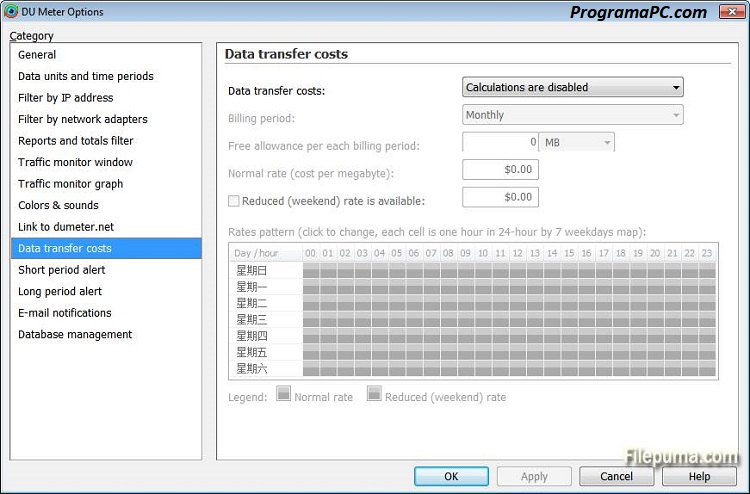
Task: Click the 星期日 hour 00 rate cell
Action: point(311,270)
